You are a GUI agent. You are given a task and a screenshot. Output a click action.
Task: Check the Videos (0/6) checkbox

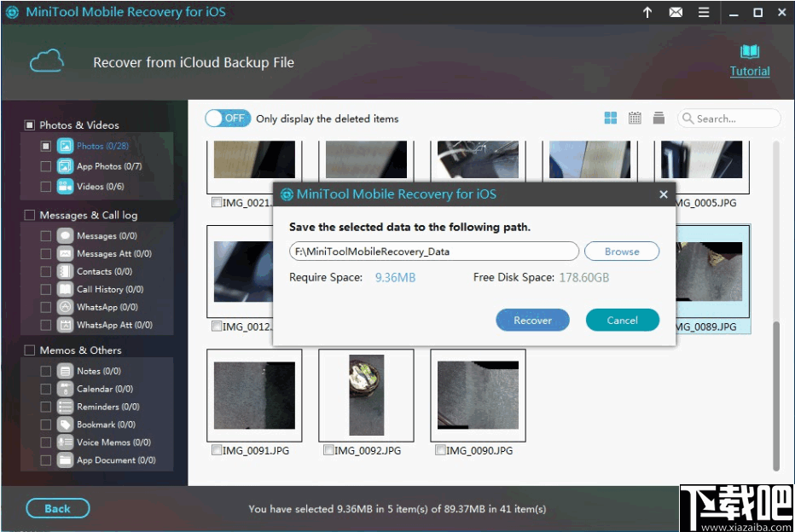[x=45, y=187]
